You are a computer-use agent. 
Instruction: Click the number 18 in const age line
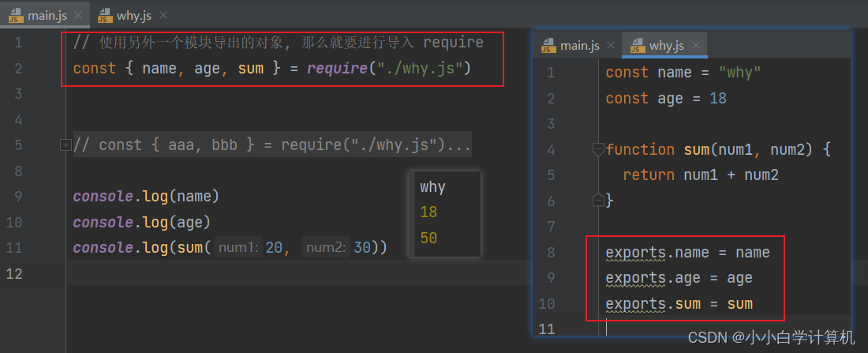[x=717, y=99]
